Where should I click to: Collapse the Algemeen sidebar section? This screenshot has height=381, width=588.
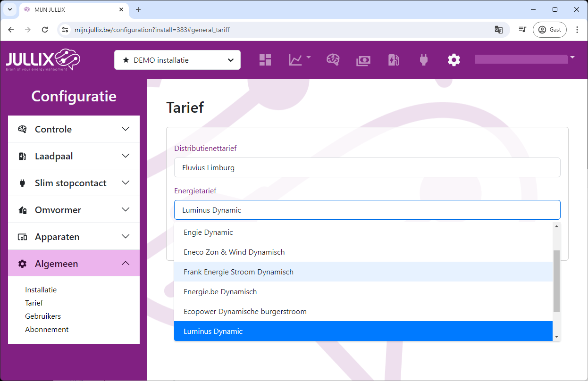(74, 264)
